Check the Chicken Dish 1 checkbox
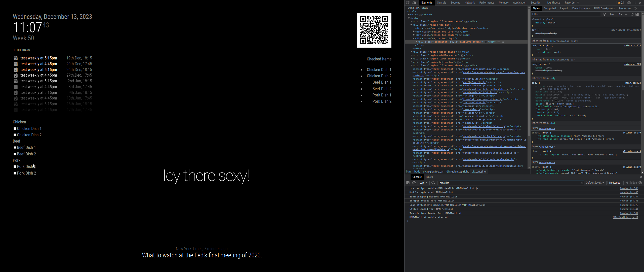644x272 pixels. tap(15, 129)
